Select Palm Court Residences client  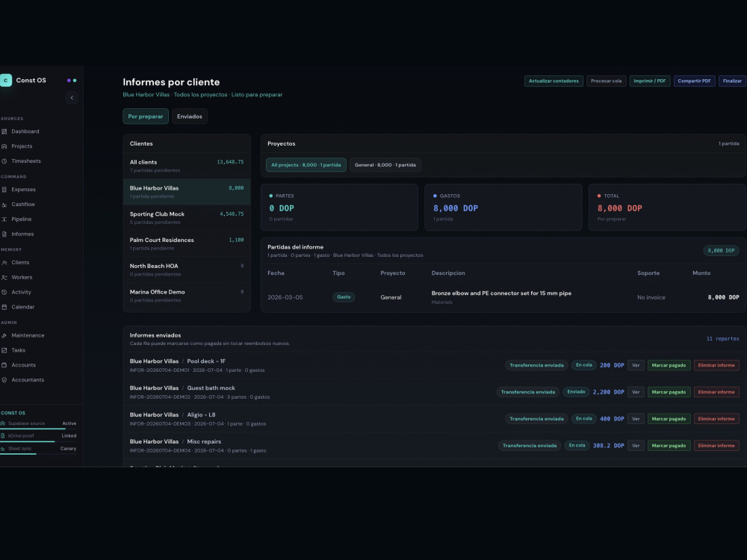[187, 243]
